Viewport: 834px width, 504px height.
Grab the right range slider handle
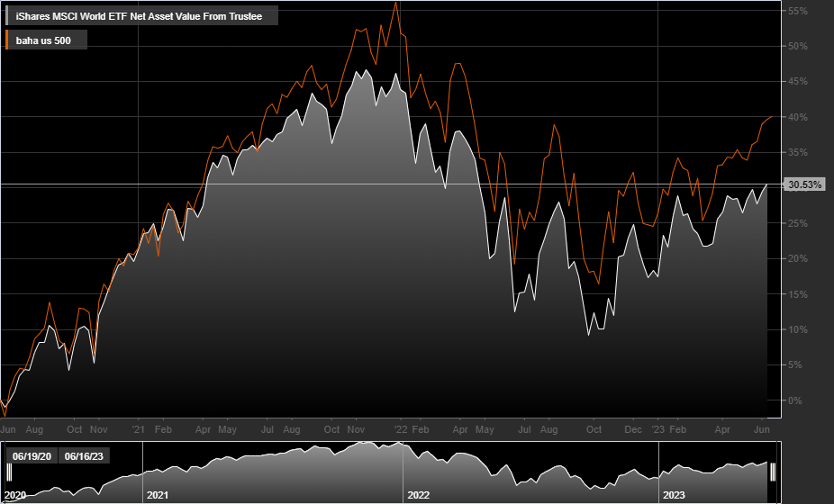pyautogui.click(x=773, y=472)
